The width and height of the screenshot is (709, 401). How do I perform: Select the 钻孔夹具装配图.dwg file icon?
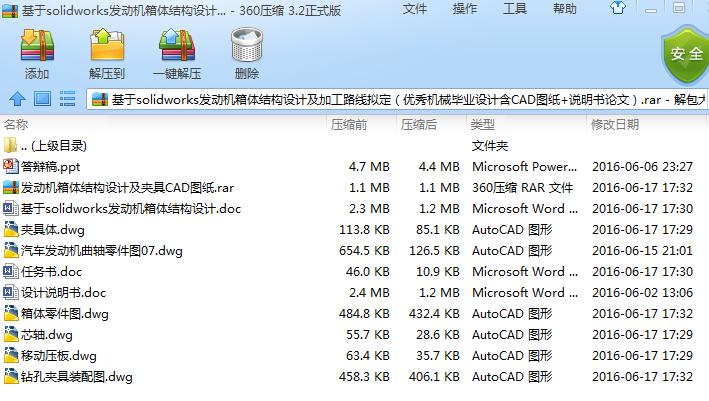pyautogui.click(x=10, y=376)
